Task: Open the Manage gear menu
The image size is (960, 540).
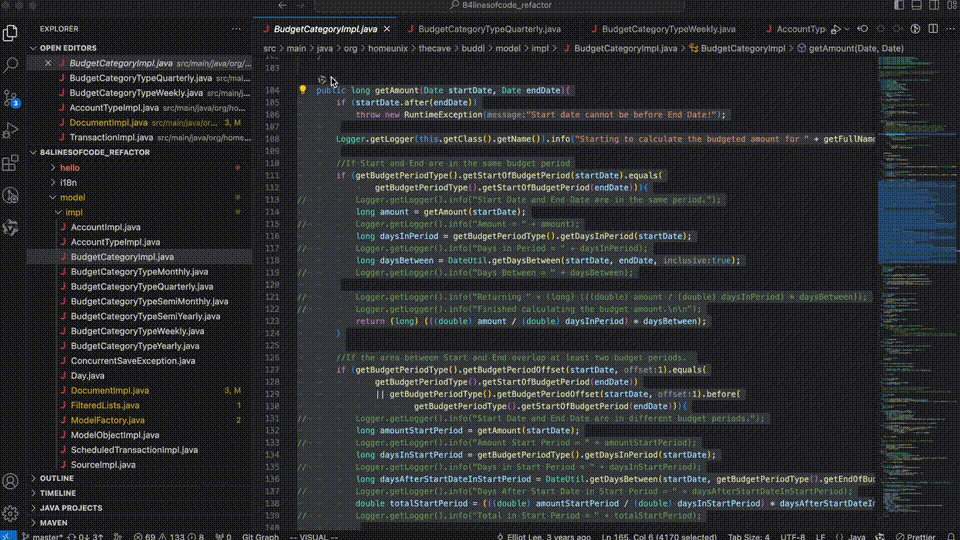Action: [x=11, y=513]
